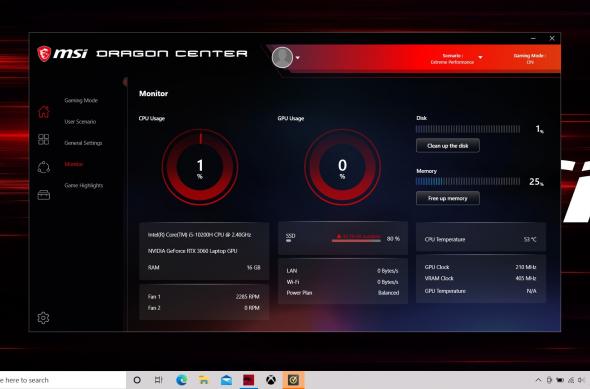Screen dimensions: 590x389
Task: Click the Cortana circle icon on taskbar
Action: click(x=137, y=380)
